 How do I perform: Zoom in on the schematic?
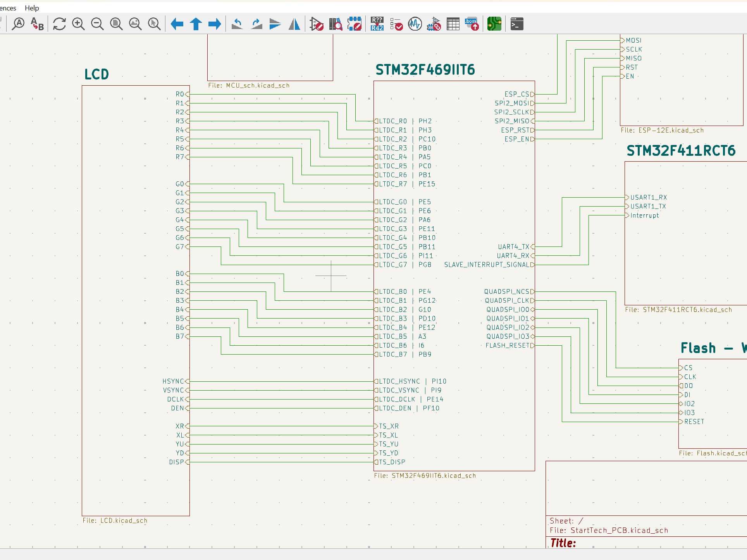point(78,24)
